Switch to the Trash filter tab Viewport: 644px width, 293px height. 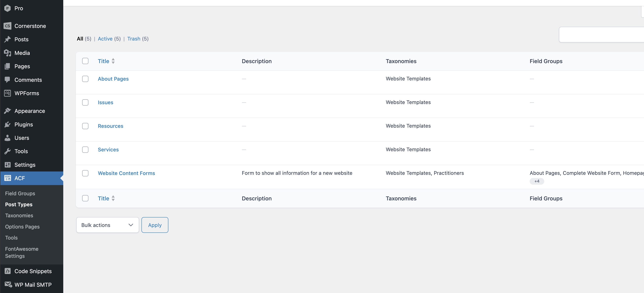(x=134, y=39)
